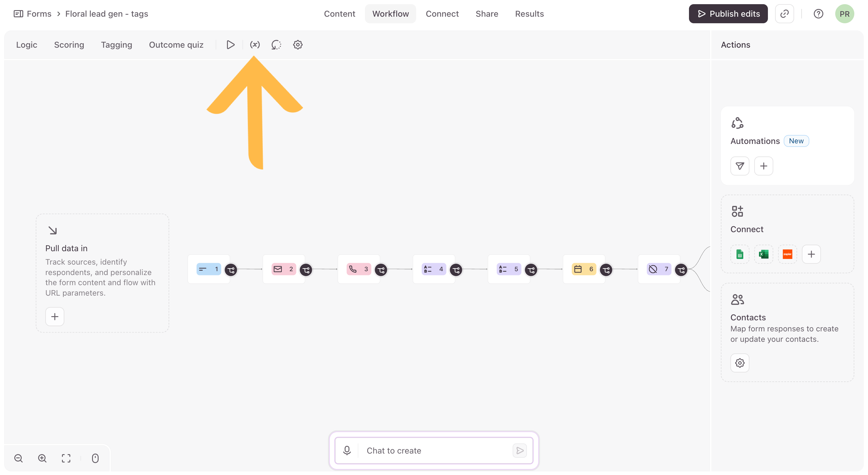
Task: Open Contacts mapping settings gear
Action: [740, 363]
